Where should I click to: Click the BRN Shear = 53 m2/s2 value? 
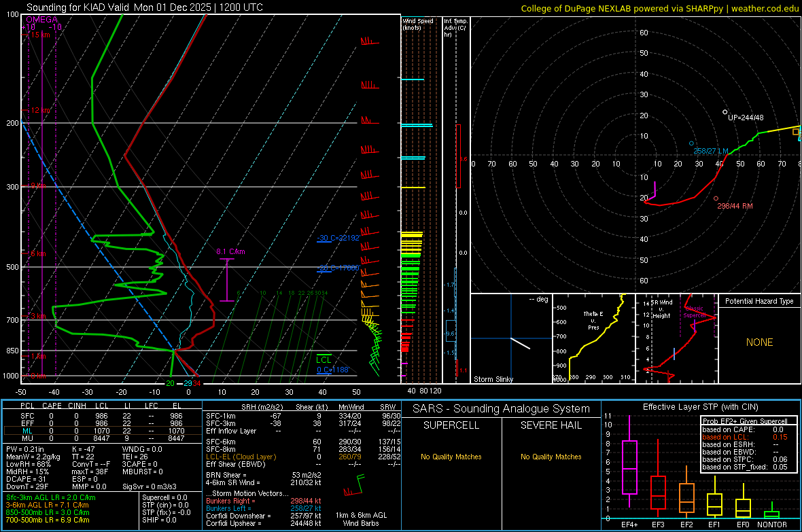point(264,475)
